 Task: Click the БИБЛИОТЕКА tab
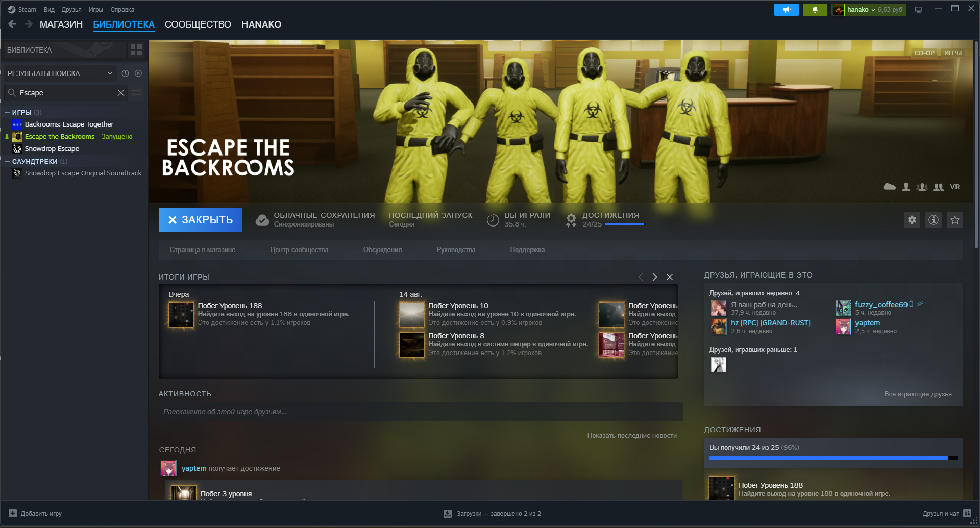[124, 24]
